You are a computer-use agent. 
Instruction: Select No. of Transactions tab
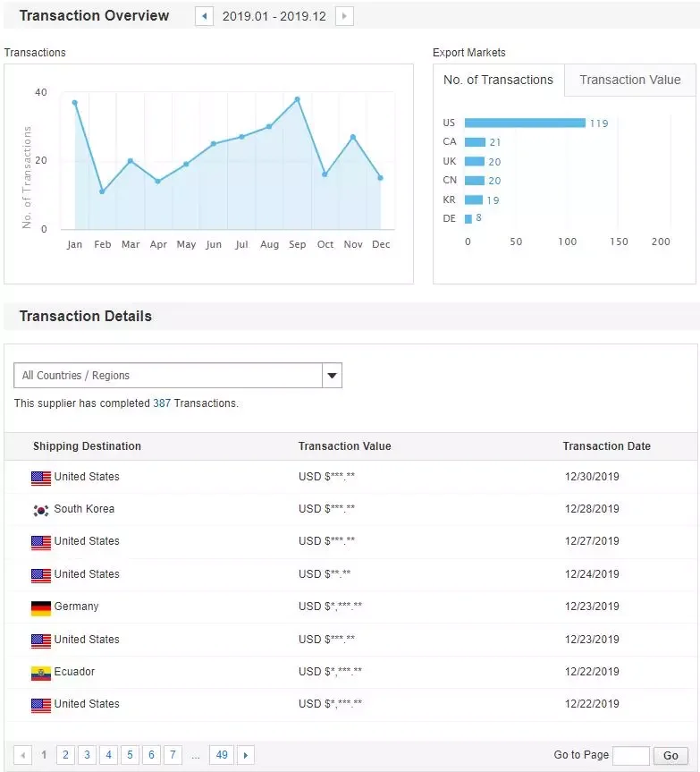pos(498,80)
